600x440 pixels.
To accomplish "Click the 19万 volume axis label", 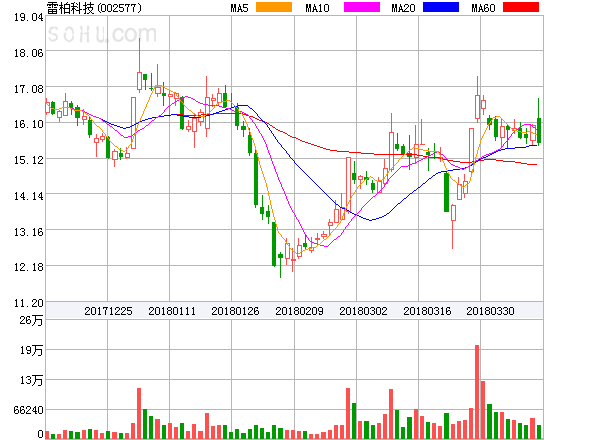I will tap(31, 350).
